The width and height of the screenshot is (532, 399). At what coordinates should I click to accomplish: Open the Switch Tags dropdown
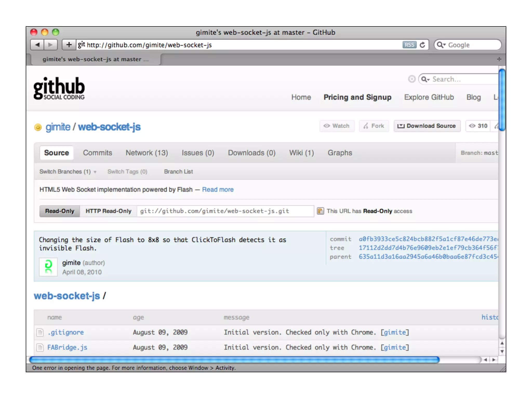(127, 172)
